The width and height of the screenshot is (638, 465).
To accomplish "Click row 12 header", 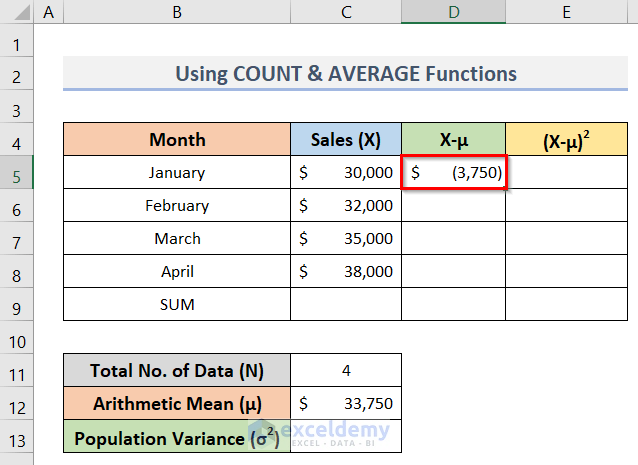I will pyautogui.click(x=17, y=404).
